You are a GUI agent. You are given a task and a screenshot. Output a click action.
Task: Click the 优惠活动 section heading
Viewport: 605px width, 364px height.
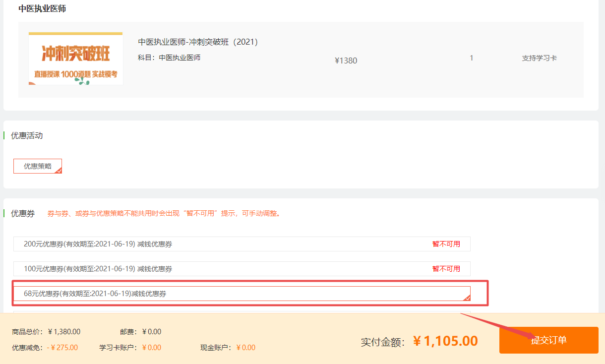27,135
